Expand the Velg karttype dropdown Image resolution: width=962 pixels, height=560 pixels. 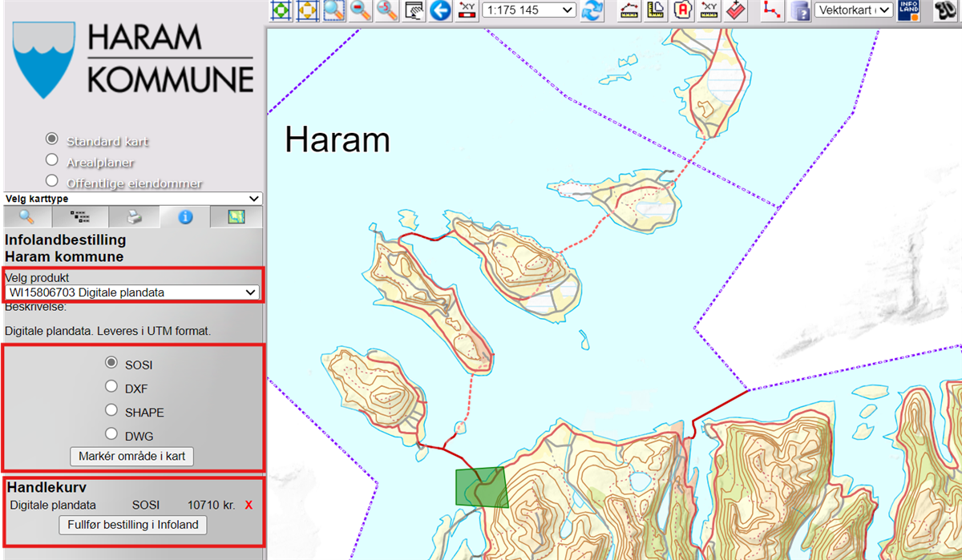pyautogui.click(x=132, y=199)
